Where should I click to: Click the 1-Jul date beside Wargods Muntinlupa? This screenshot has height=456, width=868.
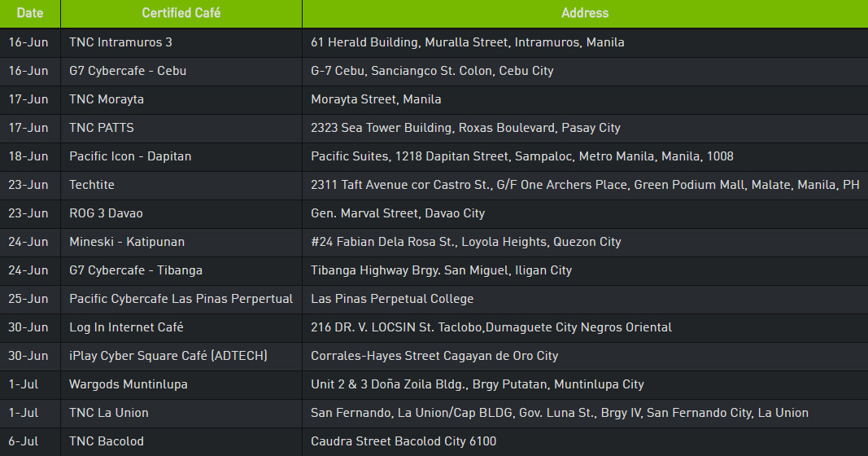coord(30,385)
